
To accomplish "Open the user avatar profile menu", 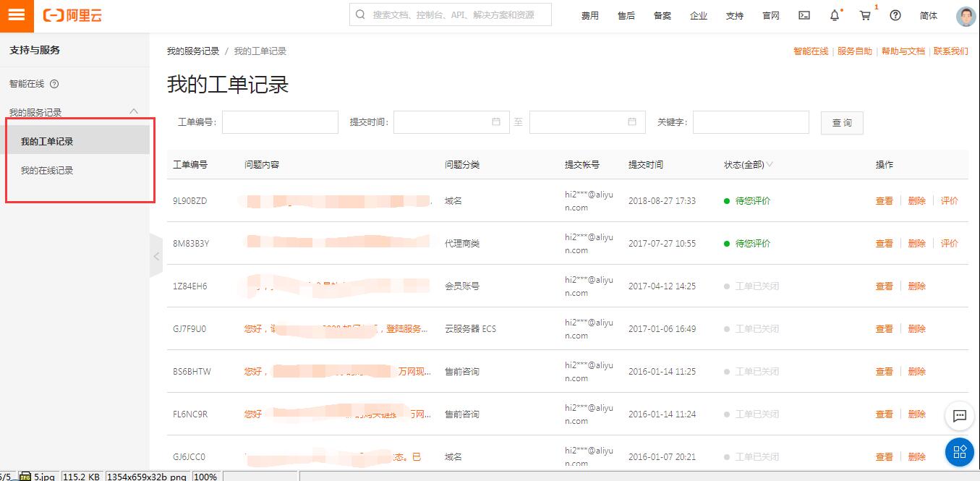I will coord(966,16).
